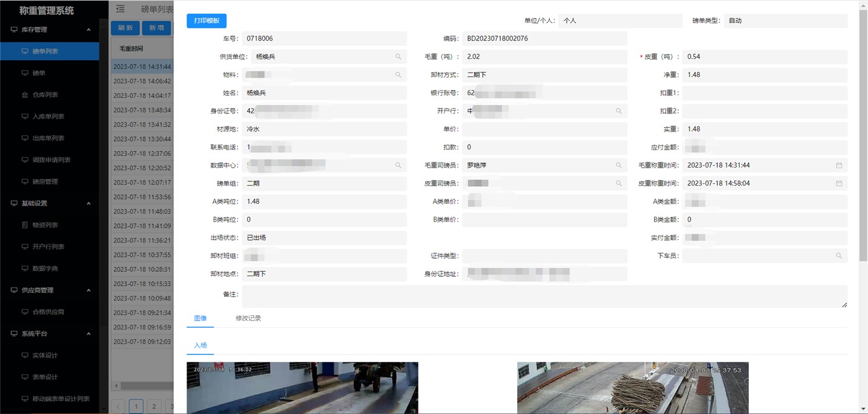Switch to the 修改记录 tab
The image size is (868, 414).
(x=248, y=318)
